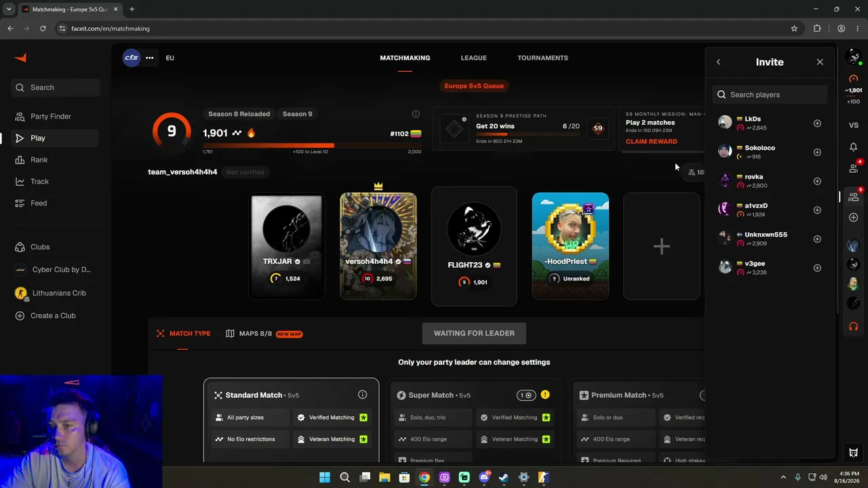The width and height of the screenshot is (868, 488).
Task: Add LkDs to the party
Action: [817, 123]
